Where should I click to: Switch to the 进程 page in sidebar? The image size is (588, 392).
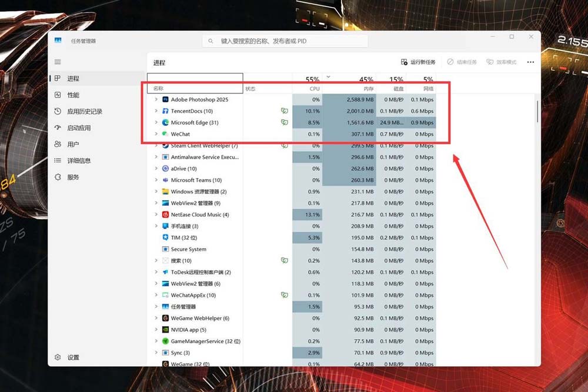click(x=97, y=78)
